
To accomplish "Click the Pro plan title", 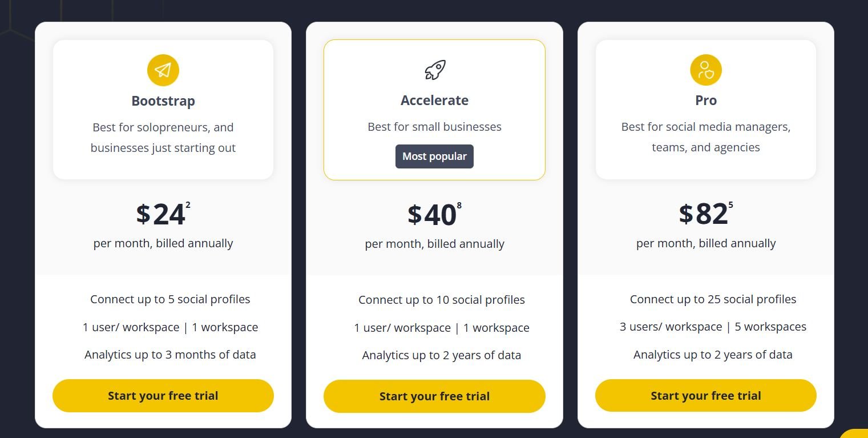I will [706, 101].
